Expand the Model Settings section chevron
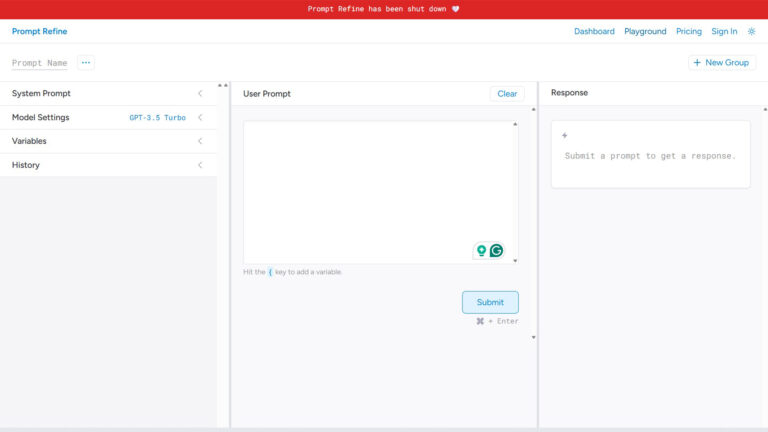Viewport: 768px width, 432px height. pyautogui.click(x=200, y=118)
